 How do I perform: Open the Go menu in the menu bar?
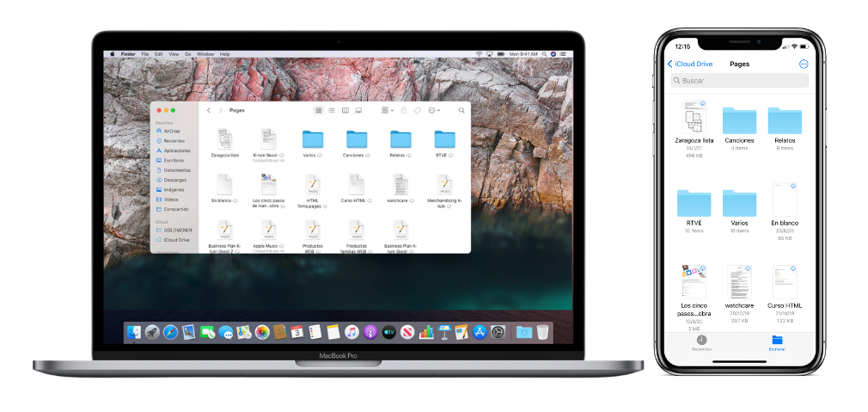(x=187, y=54)
